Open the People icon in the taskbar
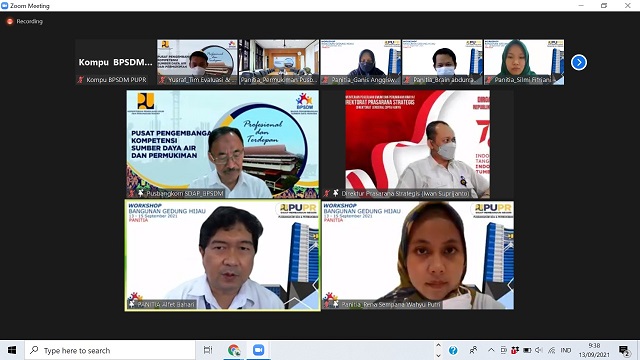The image size is (640, 360). (x=473, y=350)
